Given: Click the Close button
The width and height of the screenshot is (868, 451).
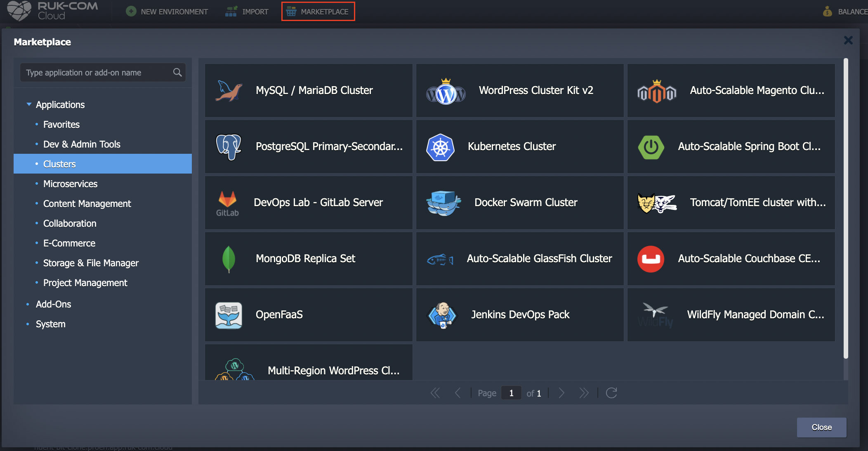Looking at the screenshot, I should pos(821,428).
